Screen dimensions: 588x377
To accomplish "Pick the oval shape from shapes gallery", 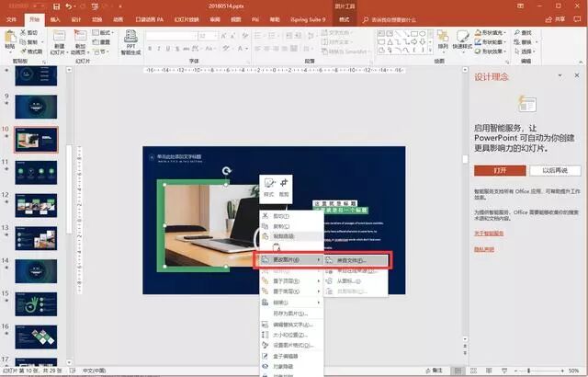I will point(423,34).
